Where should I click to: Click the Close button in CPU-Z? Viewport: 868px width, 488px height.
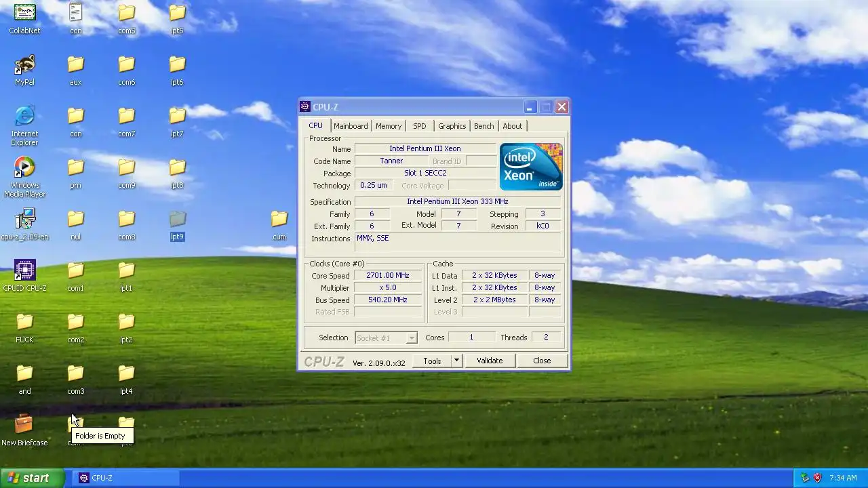pyautogui.click(x=542, y=361)
